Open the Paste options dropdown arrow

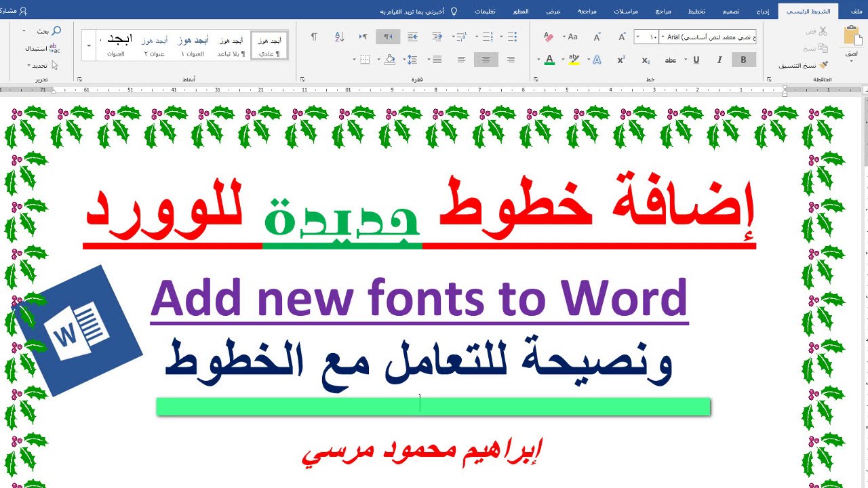click(x=852, y=61)
